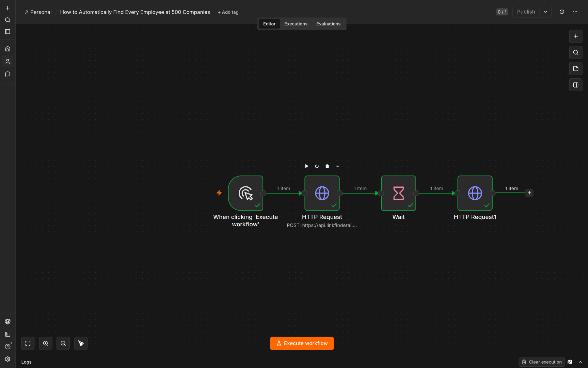Click the 0 / 1 badge
Screen dimensions: 588x368
coord(502,12)
